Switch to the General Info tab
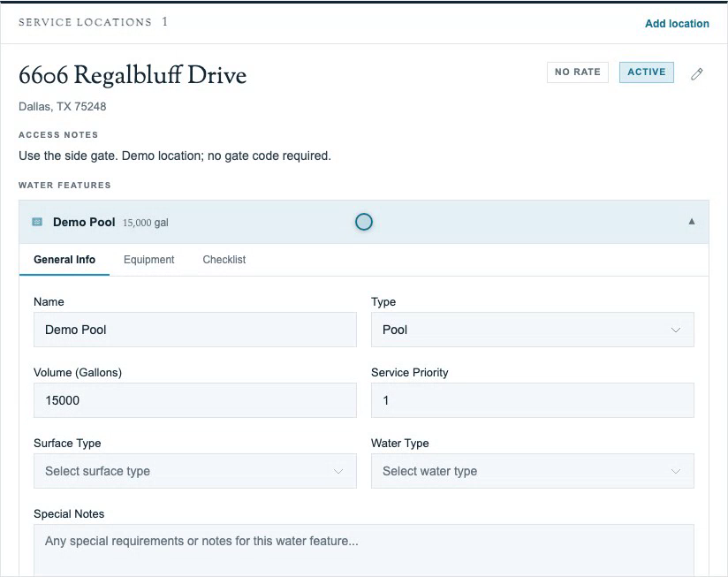 [64, 260]
